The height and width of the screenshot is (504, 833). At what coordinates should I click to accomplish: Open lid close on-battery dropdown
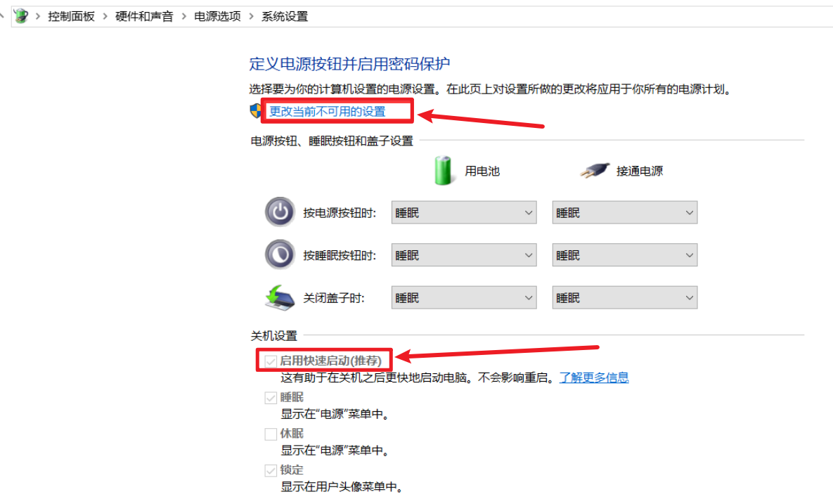pos(463,298)
